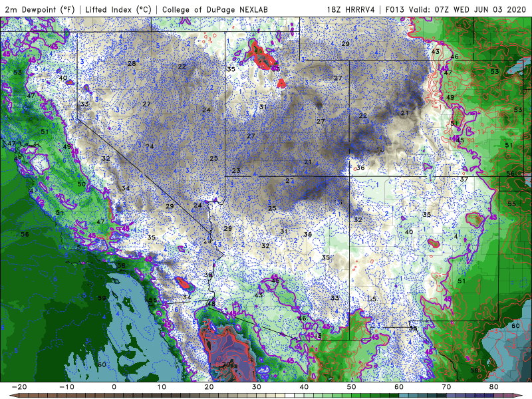The width and height of the screenshot is (532, 399).
Task: Click the "37" dewpoint value near the Oklahoma panhandle
Action: [x=464, y=179]
